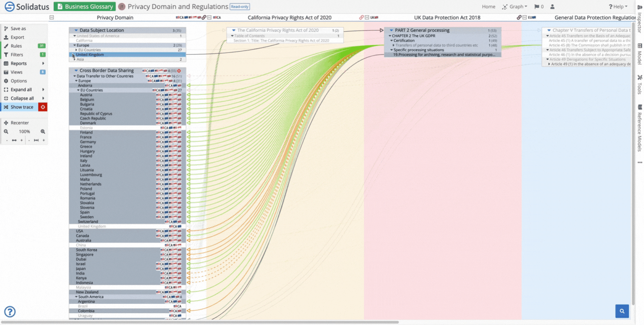Screen dimensions: 644x325
Task: Click the zoom out magnifier icon
Action: (x=6, y=132)
